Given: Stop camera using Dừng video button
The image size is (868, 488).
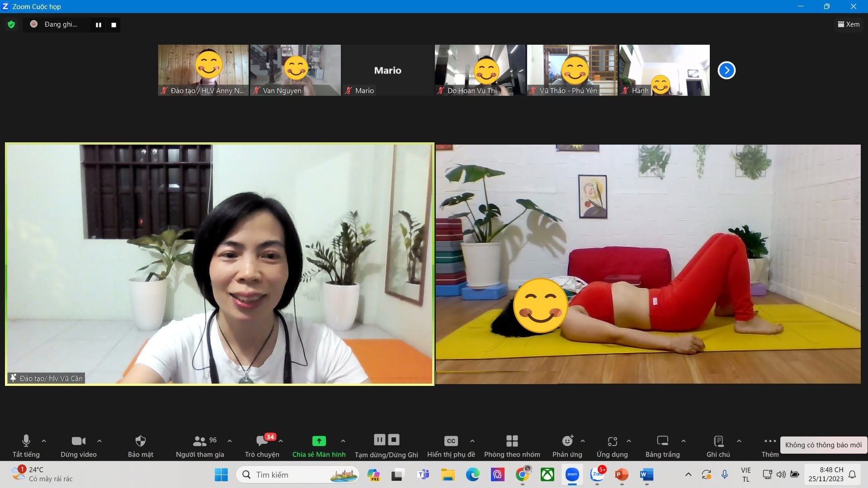Looking at the screenshot, I should [x=78, y=446].
